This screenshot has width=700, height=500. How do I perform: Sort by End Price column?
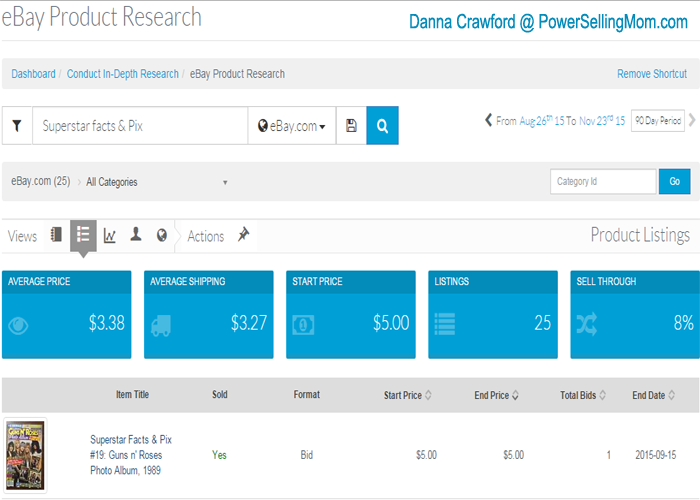(x=497, y=395)
